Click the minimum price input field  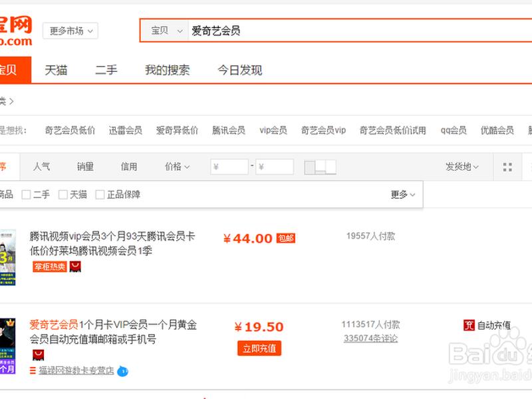[x=229, y=167]
